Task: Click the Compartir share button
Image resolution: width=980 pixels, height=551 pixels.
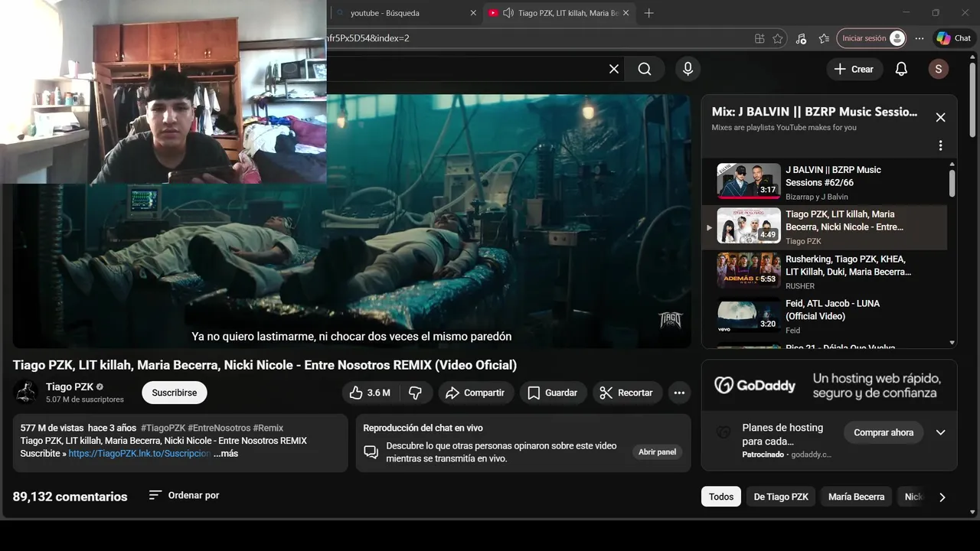Action: [475, 393]
